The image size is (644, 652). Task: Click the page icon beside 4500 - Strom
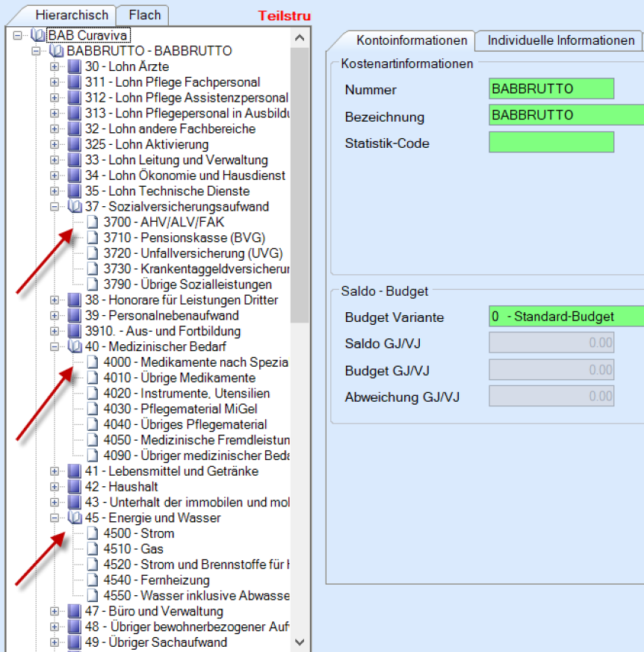click(x=93, y=533)
